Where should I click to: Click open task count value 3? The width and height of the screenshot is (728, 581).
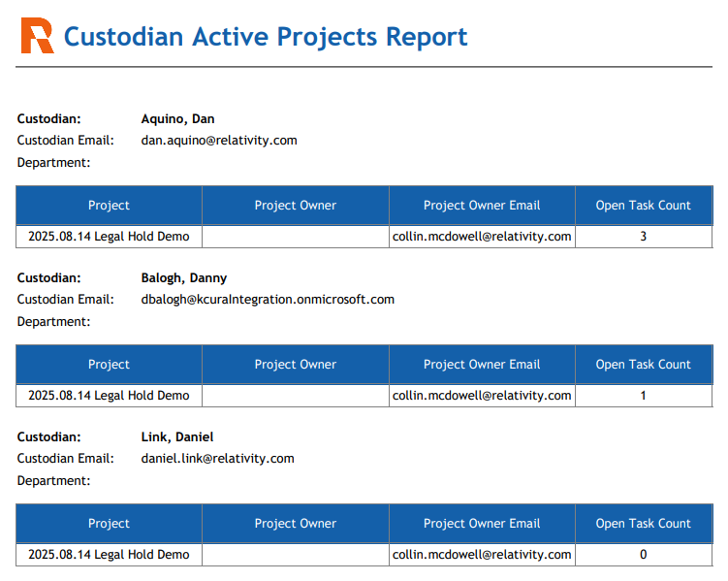click(644, 237)
